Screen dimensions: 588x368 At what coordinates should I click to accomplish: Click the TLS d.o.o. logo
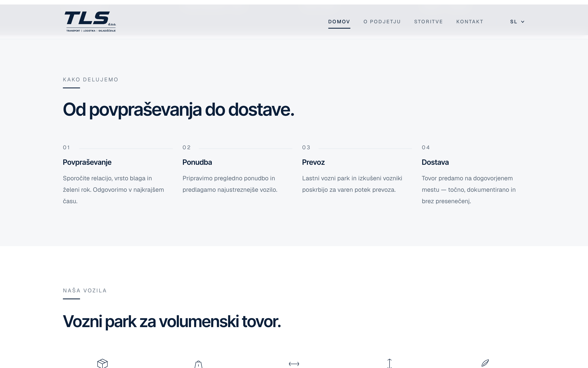(x=90, y=21)
